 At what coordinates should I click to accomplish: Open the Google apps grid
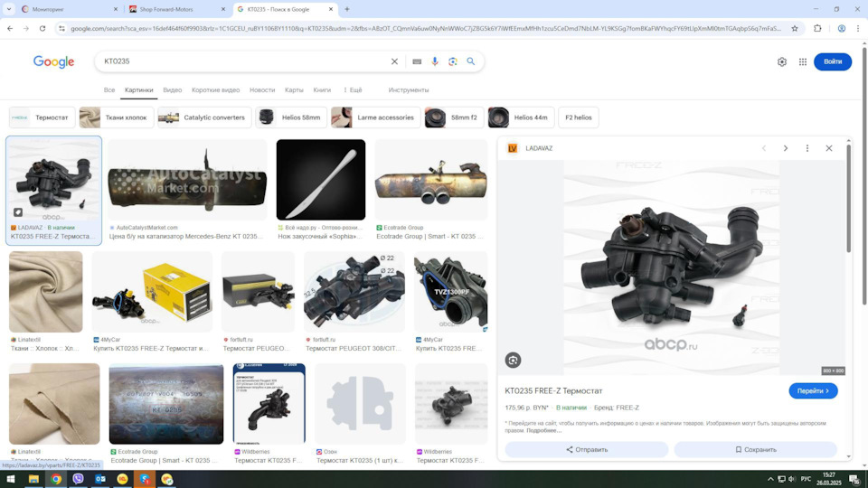(803, 61)
